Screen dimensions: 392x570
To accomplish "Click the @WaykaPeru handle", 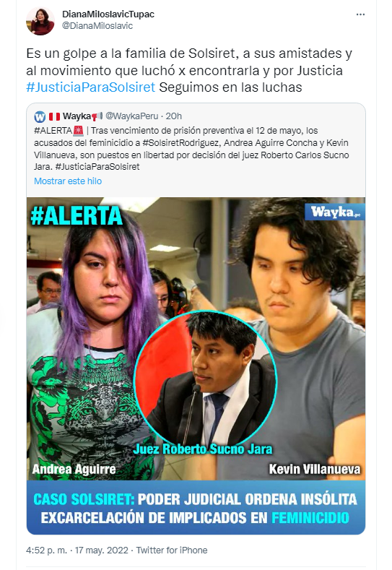I will click(x=132, y=116).
